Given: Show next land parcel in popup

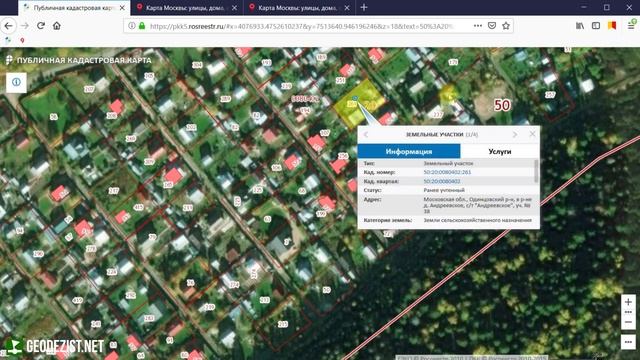Looking at the screenshot, I should pos(515,134).
